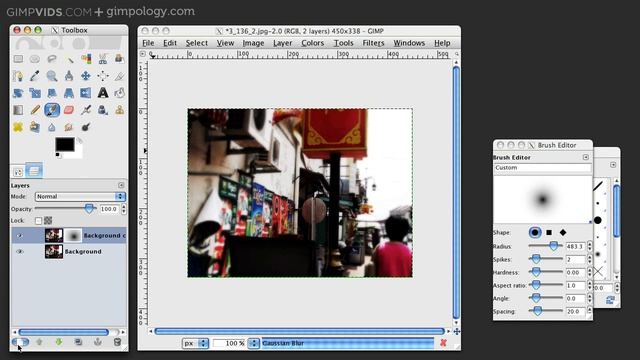The width and height of the screenshot is (640, 360).
Task: Select the Paintbrush tool
Action: point(52,110)
